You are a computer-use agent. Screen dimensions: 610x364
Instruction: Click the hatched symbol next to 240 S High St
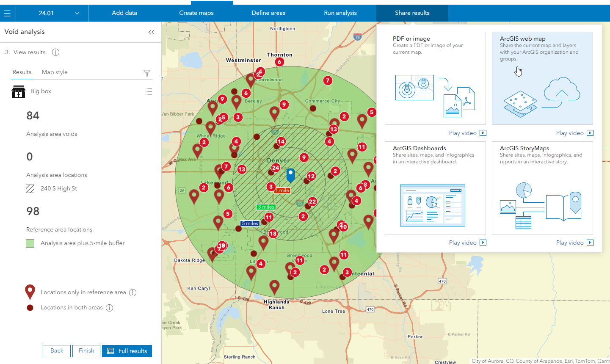coord(30,189)
